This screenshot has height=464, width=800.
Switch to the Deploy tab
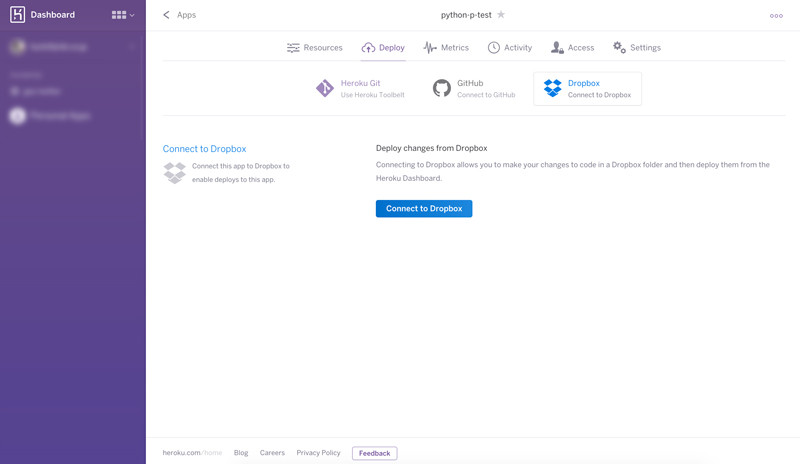383,47
